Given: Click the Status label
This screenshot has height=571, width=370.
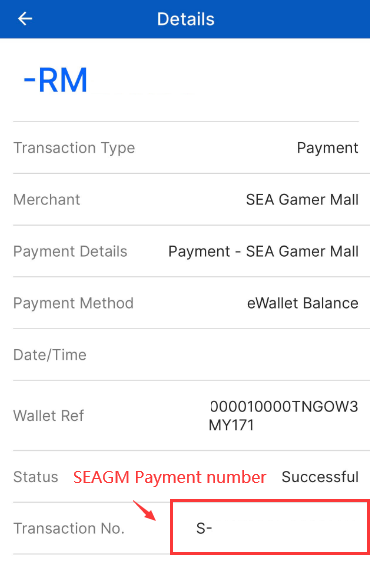Looking at the screenshot, I should pos(36,477).
